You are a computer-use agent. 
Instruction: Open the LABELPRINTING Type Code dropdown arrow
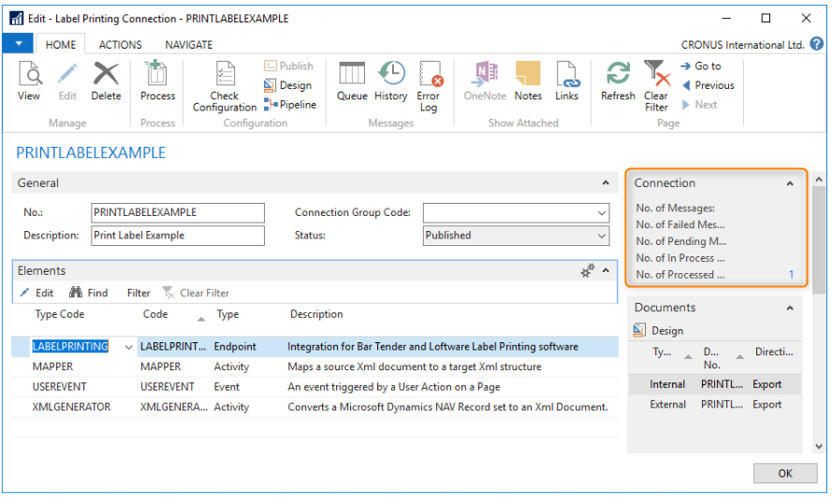point(128,347)
